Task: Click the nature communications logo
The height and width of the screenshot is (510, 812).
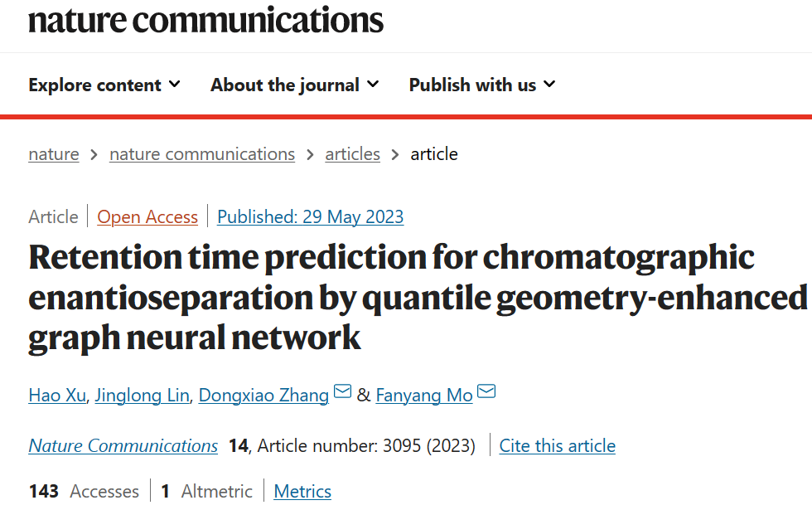Action: [205, 21]
